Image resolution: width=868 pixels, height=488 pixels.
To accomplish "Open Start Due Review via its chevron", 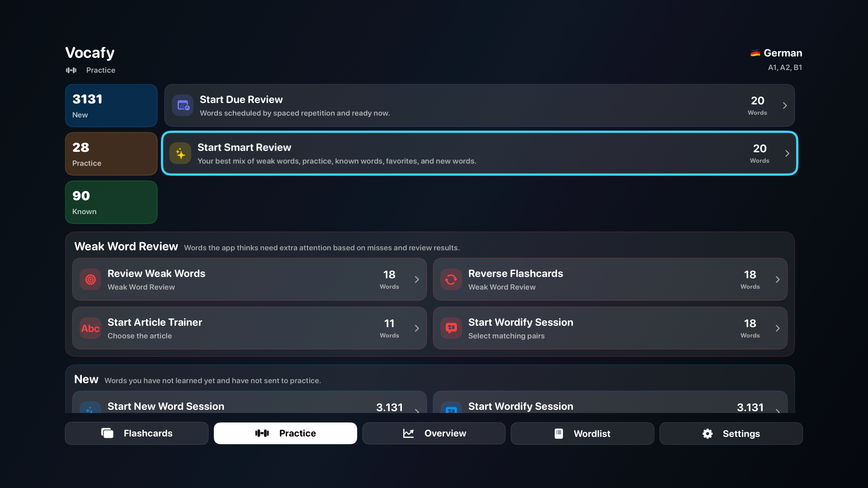I will coord(785,105).
